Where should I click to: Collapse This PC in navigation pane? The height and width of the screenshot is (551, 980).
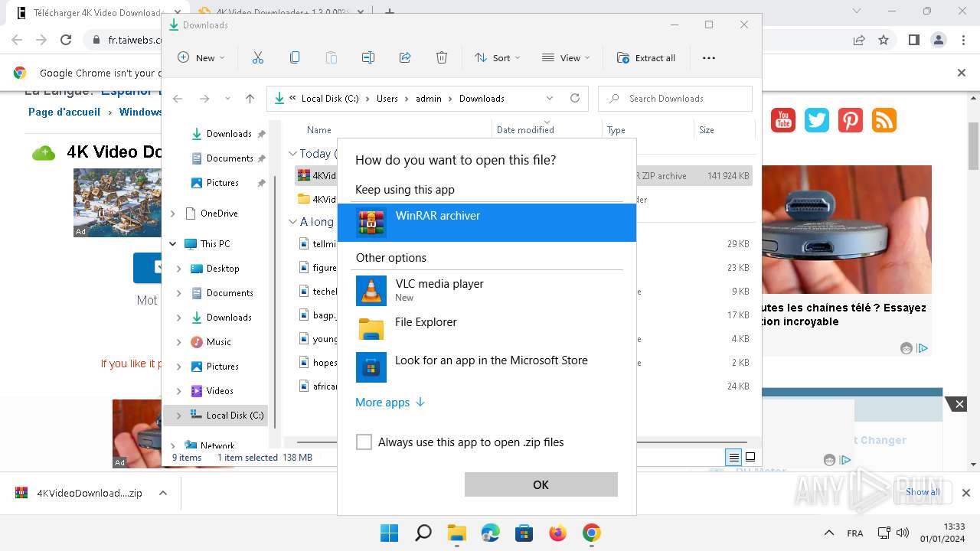(172, 244)
